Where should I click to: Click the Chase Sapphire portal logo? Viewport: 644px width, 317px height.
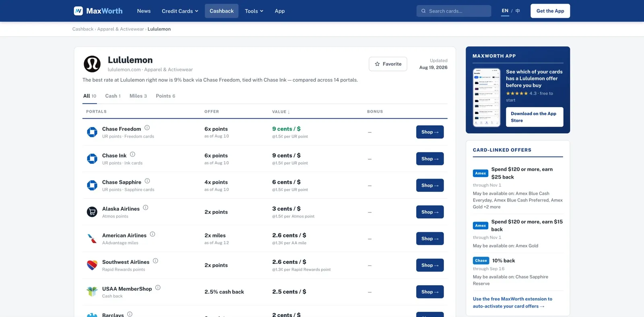tap(92, 185)
